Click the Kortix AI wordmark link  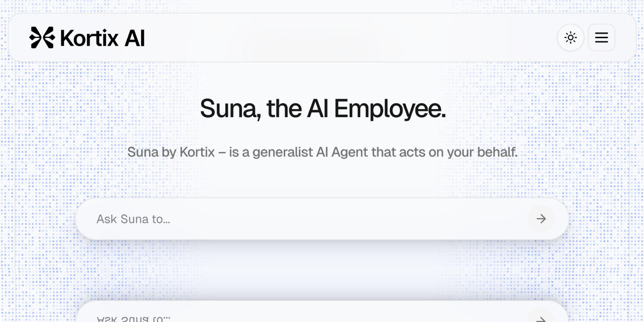(x=102, y=37)
